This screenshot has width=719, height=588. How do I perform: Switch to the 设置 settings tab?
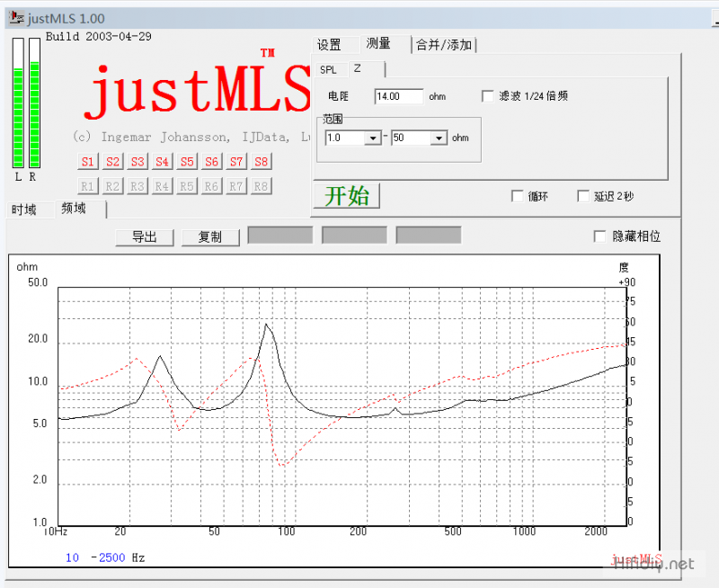[x=329, y=45]
